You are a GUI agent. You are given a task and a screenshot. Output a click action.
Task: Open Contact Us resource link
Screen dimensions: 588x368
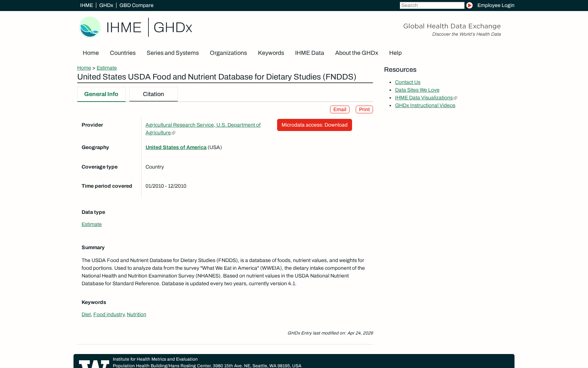408,82
